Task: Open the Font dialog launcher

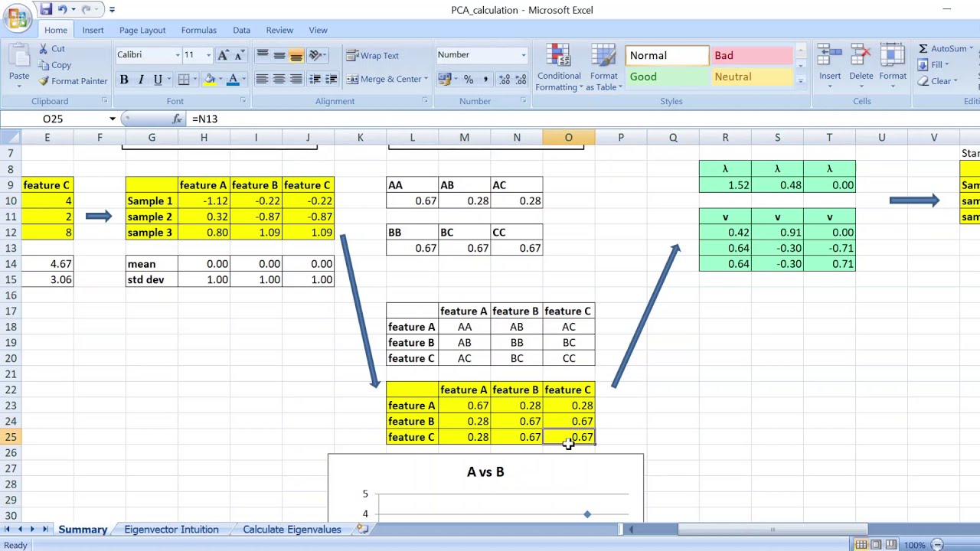Action: point(243,100)
